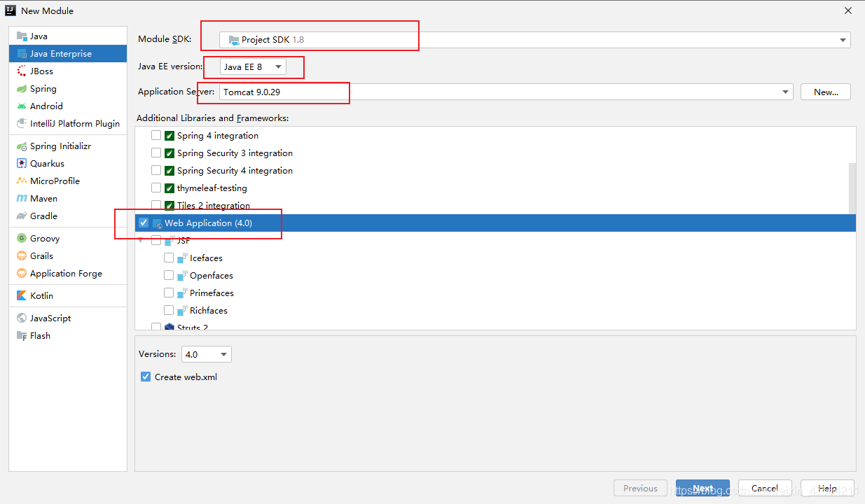
Task: Click the green Spring leaf icon
Action: [22, 88]
